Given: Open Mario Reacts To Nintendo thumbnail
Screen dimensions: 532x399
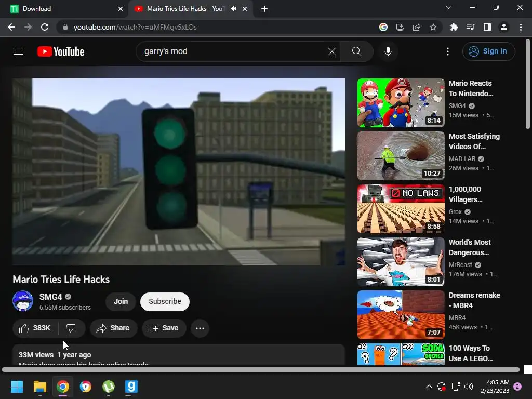Looking at the screenshot, I should pyautogui.click(x=401, y=103).
